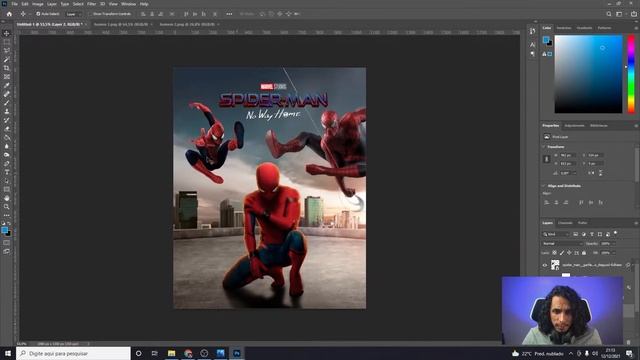Select the Horizontal Type tool
The width and height of the screenshot is (640, 360).
(7, 172)
